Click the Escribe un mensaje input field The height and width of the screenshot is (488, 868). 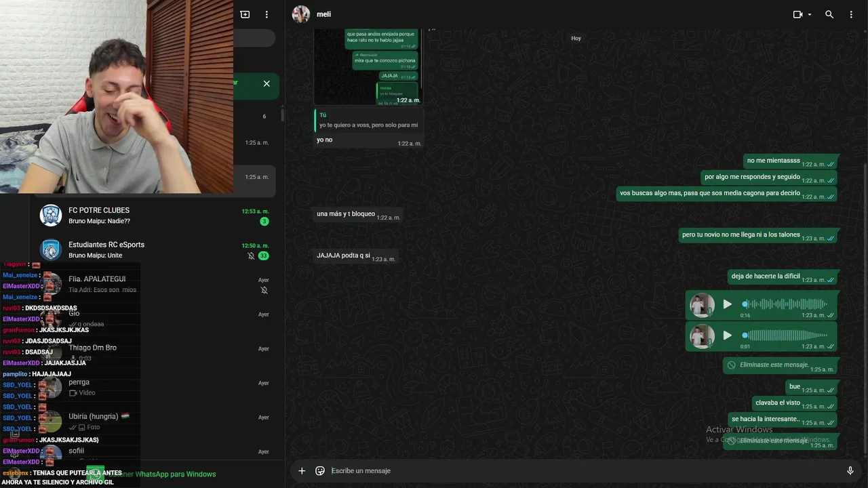point(583,471)
